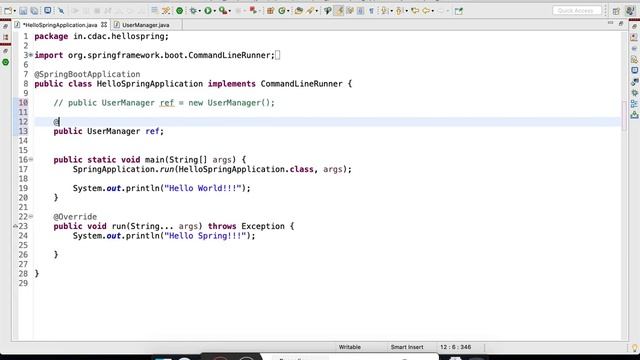Toggle Mark Occurrences highlighter icon
Screen dimensions: 640x360
339,11
